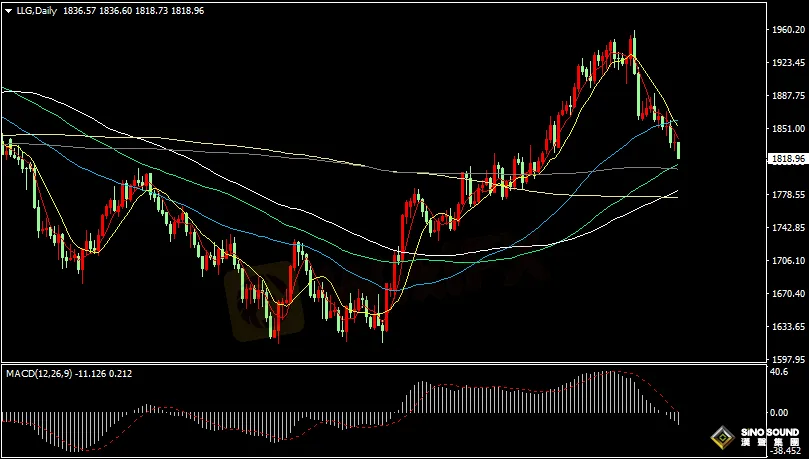Click the 1633.65 price axis label

pyautogui.click(x=789, y=327)
